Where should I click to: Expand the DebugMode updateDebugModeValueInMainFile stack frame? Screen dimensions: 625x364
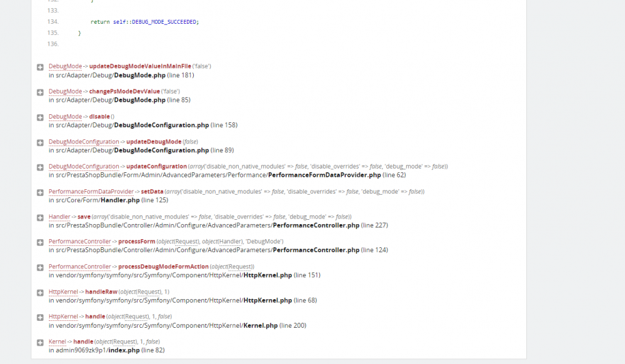(x=40, y=66)
